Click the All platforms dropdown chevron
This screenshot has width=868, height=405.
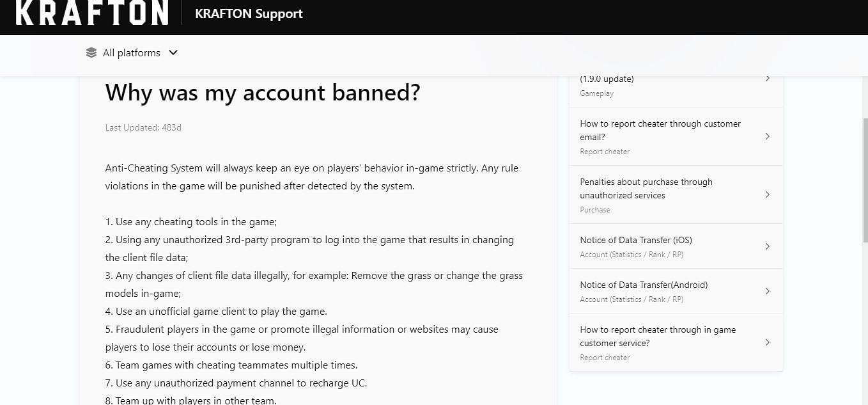[173, 52]
